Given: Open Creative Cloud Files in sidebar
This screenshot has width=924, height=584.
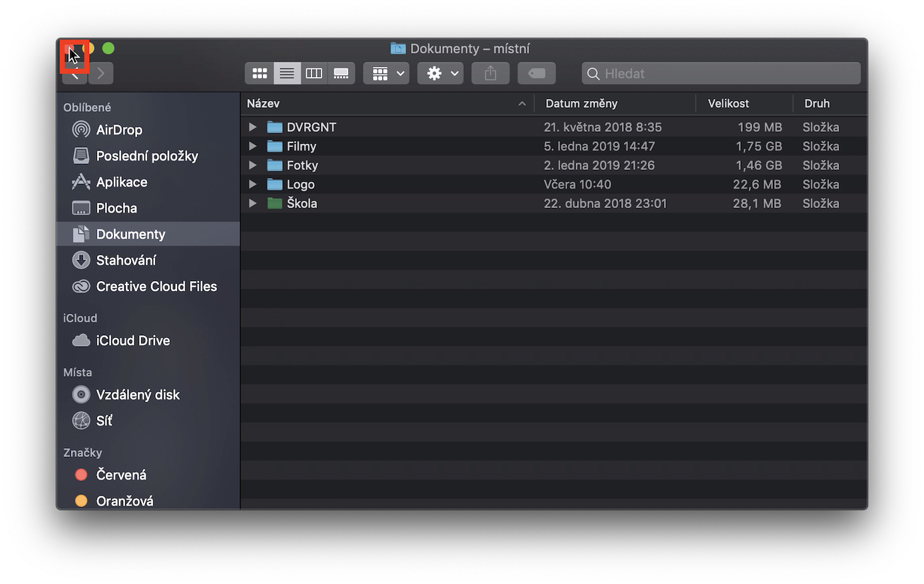Looking at the screenshot, I should coord(156,286).
